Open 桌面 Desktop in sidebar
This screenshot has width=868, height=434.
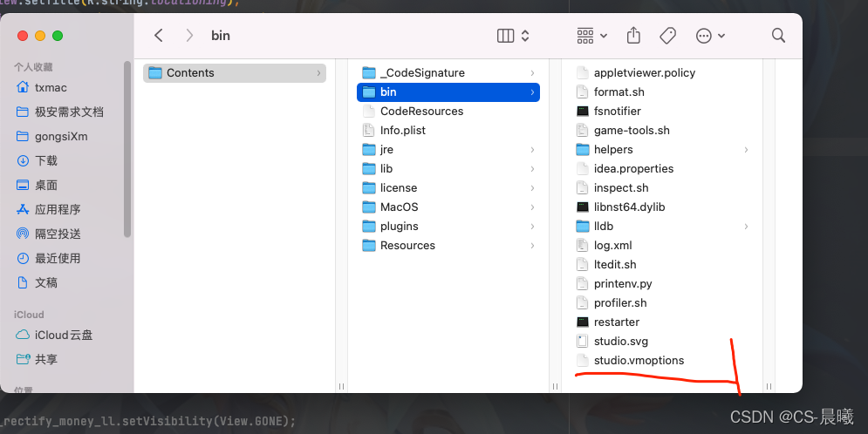coord(37,185)
